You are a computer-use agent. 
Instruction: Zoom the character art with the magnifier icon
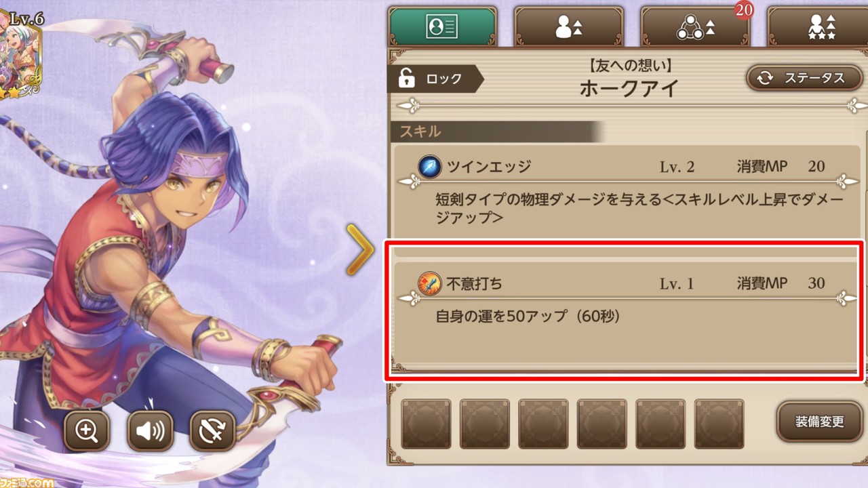[87, 431]
